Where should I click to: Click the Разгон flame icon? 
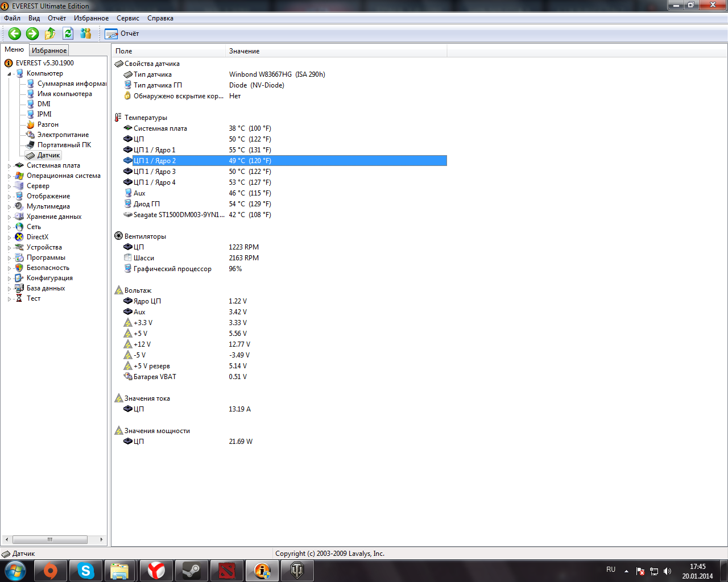tap(31, 124)
